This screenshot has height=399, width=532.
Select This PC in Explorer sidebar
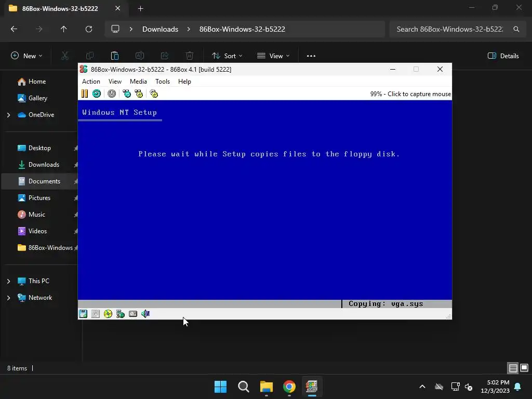click(x=38, y=281)
